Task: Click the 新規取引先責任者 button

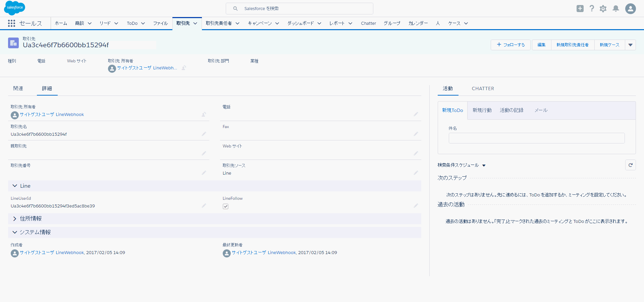Action: [x=573, y=45]
